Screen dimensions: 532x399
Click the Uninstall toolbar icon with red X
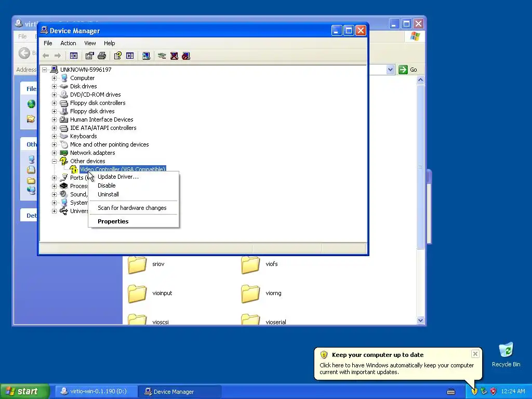pos(174,56)
